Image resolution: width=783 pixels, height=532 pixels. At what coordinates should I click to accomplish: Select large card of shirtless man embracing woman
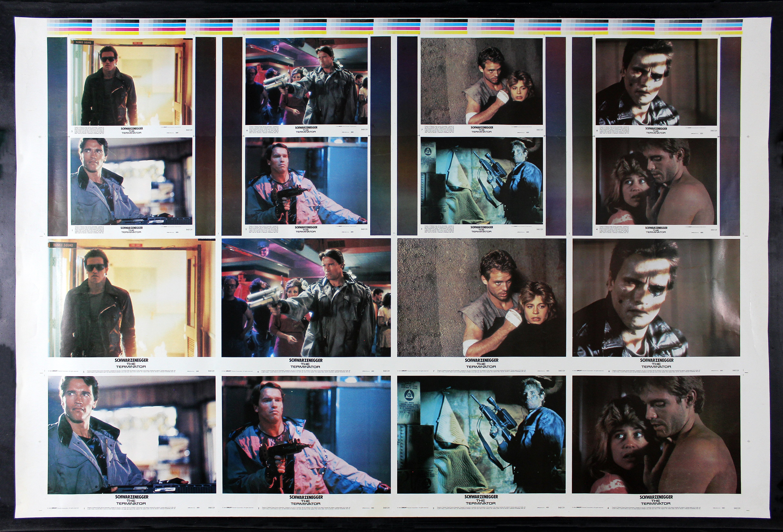[x=656, y=435]
